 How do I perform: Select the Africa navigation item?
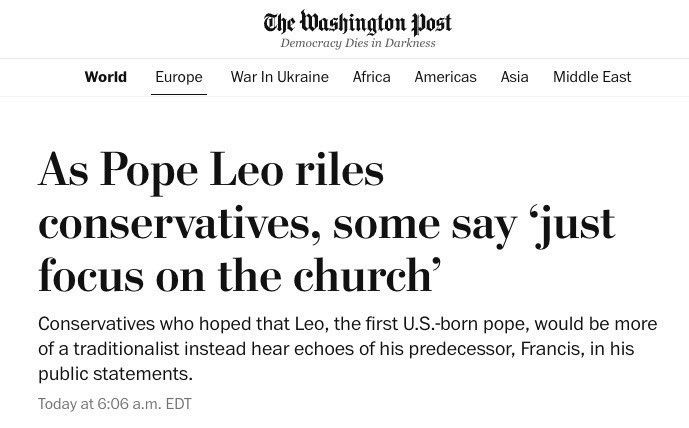click(x=371, y=77)
